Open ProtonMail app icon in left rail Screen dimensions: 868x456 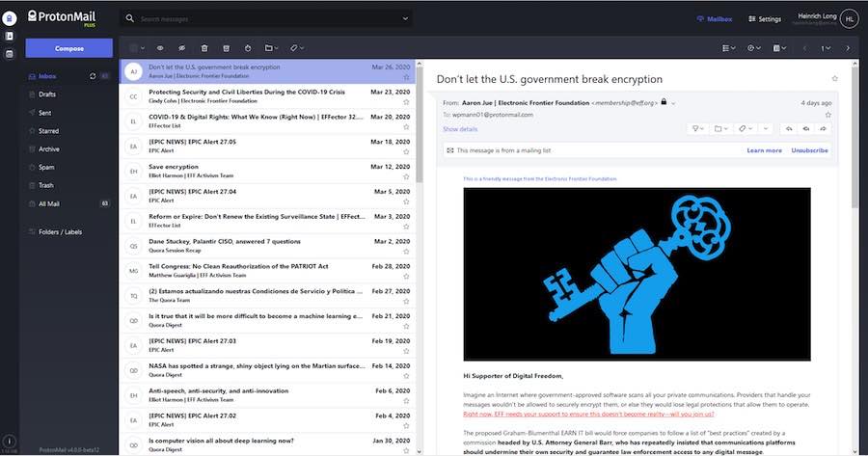9,18
